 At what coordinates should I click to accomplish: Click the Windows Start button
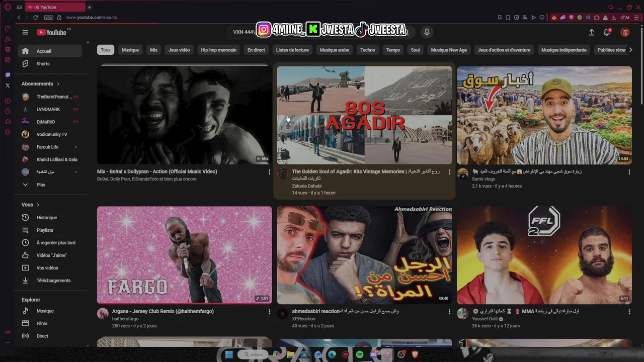229,354
